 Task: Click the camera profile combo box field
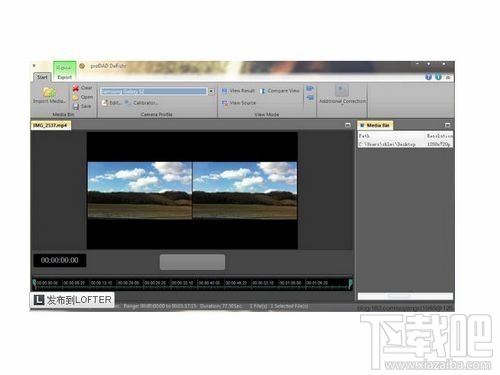pyautogui.click(x=154, y=91)
